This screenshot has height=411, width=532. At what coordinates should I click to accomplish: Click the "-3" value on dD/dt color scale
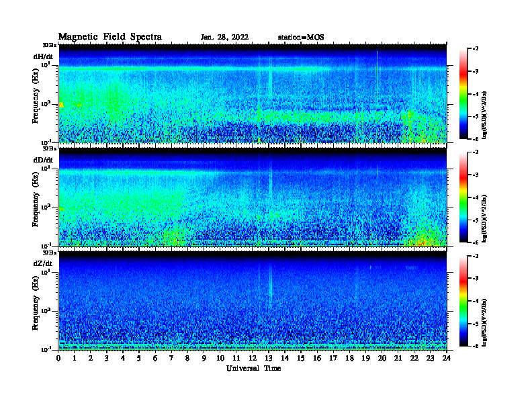coord(476,175)
